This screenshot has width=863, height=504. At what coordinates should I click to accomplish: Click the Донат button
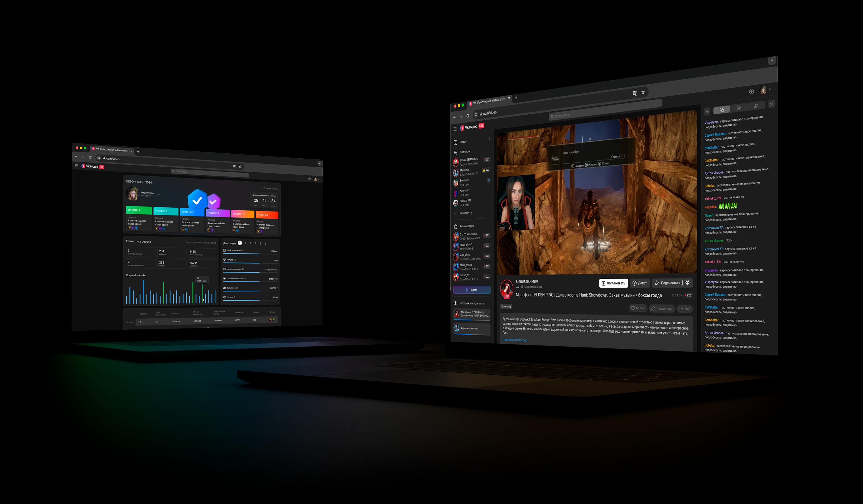tap(639, 283)
